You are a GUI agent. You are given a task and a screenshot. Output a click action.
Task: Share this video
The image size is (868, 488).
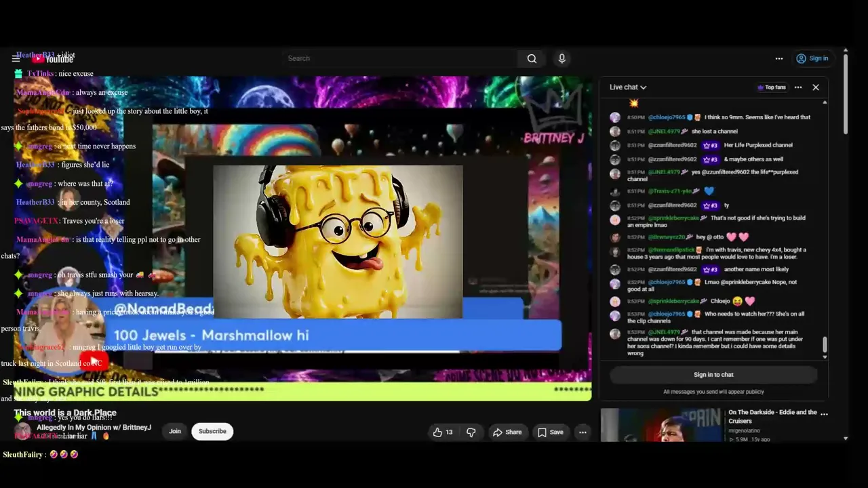pos(507,432)
